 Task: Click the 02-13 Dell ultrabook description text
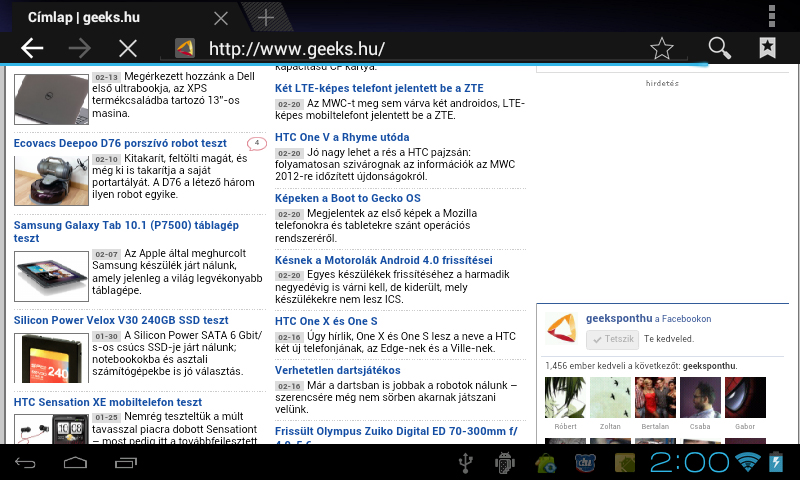pyautogui.click(x=173, y=95)
